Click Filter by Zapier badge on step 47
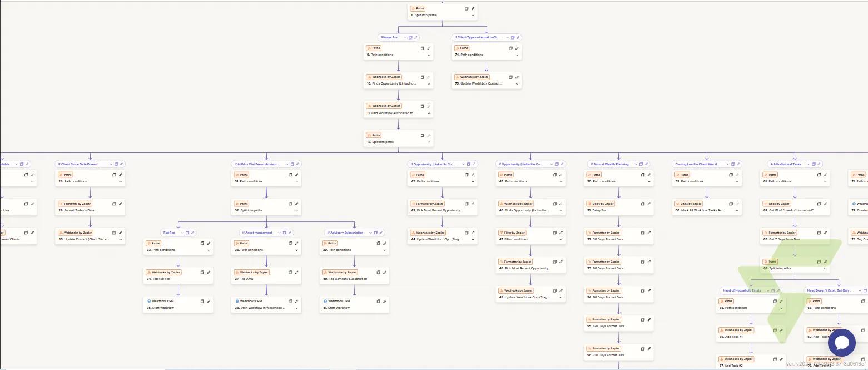868x370 pixels. [512, 233]
